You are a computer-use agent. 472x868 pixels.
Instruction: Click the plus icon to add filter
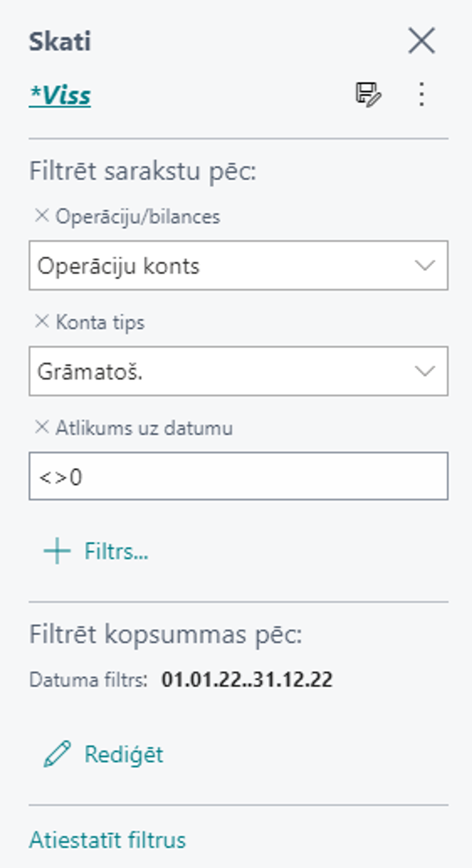57,551
